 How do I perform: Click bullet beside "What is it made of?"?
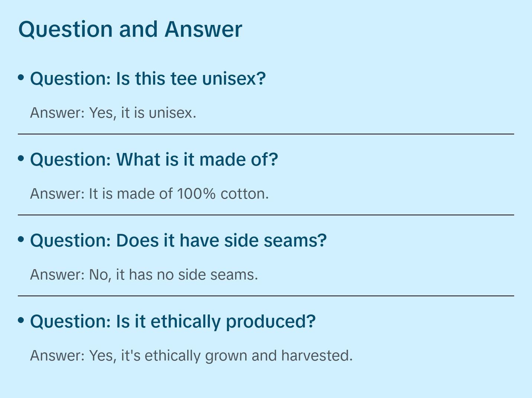(x=21, y=159)
